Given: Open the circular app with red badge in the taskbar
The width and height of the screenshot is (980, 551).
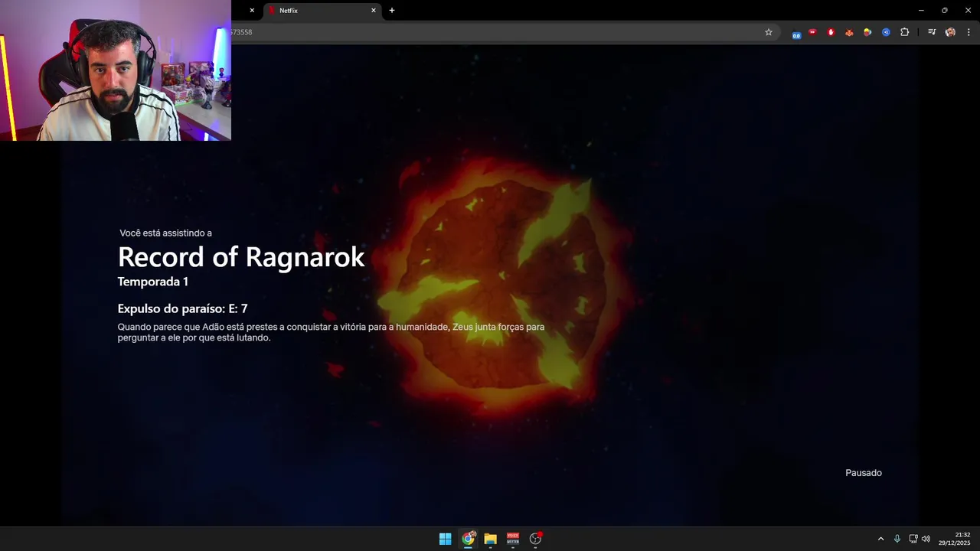Looking at the screenshot, I should click(535, 539).
